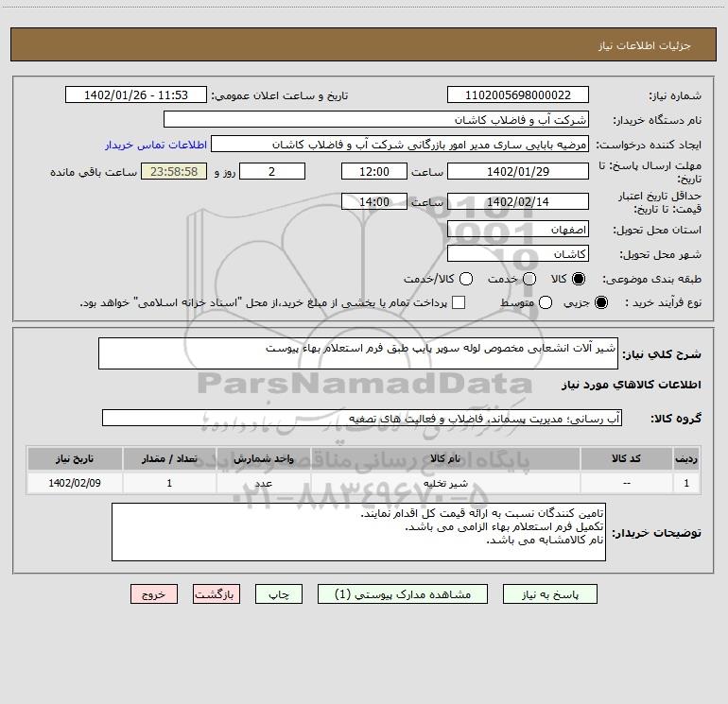Click the row number cell of شیر تخلیه row

[x=686, y=483]
